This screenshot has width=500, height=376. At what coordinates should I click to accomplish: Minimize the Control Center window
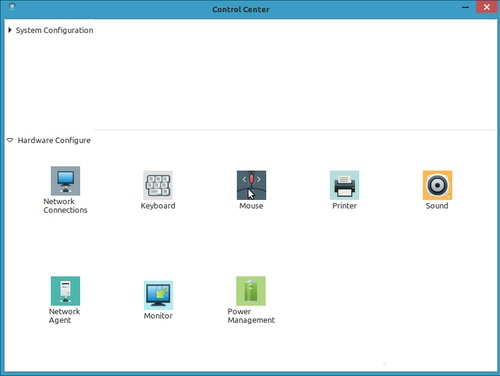(x=465, y=7)
